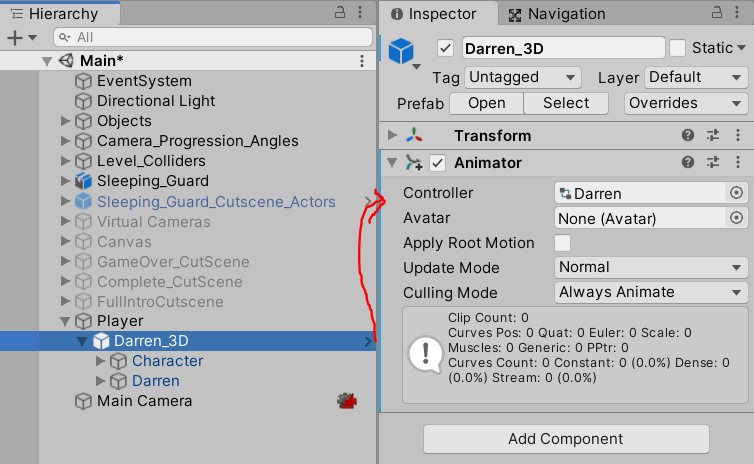The image size is (754, 464).
Task: Open the Culling Mode dropdown
Action: pos(651,292)
